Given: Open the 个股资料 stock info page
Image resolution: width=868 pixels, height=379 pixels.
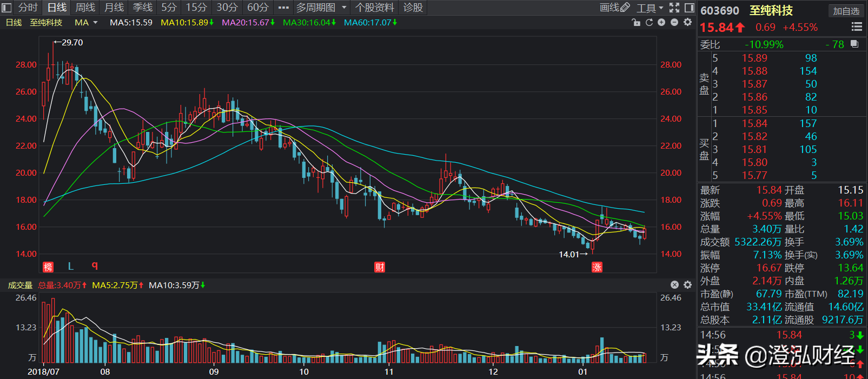Looking at the screenshot, I should 374,8.
